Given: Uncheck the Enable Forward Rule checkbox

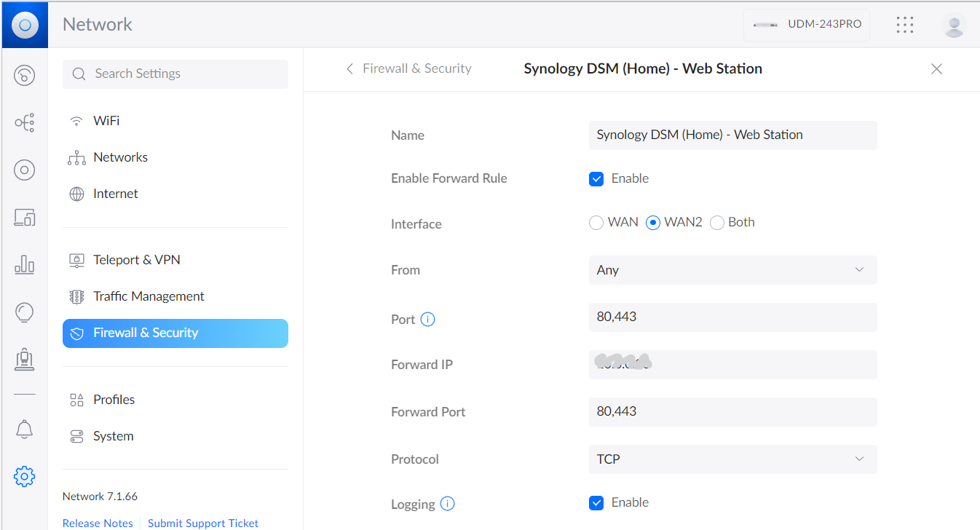Looking at the screenshot, I should (x=596, y=179).
